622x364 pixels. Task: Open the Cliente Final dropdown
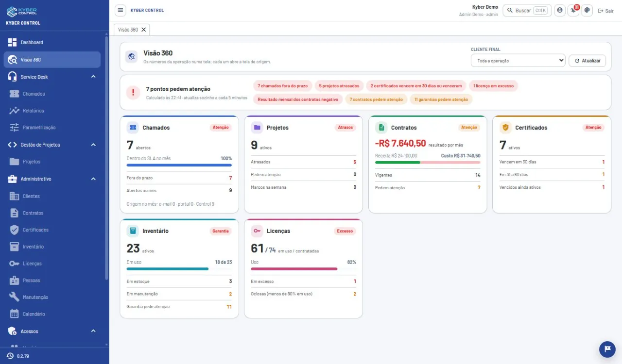coord(518,61)
